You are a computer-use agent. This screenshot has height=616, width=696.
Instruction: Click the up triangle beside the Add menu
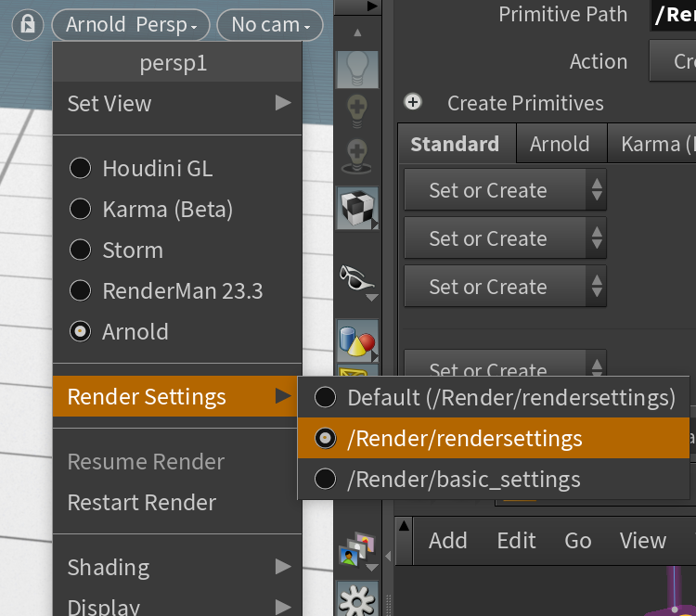coord(404,526)
